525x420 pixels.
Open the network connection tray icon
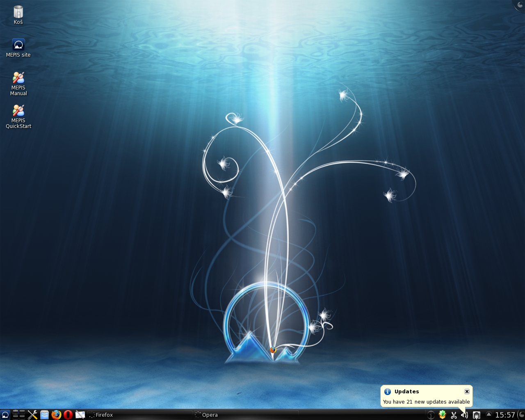coord(476,415)
